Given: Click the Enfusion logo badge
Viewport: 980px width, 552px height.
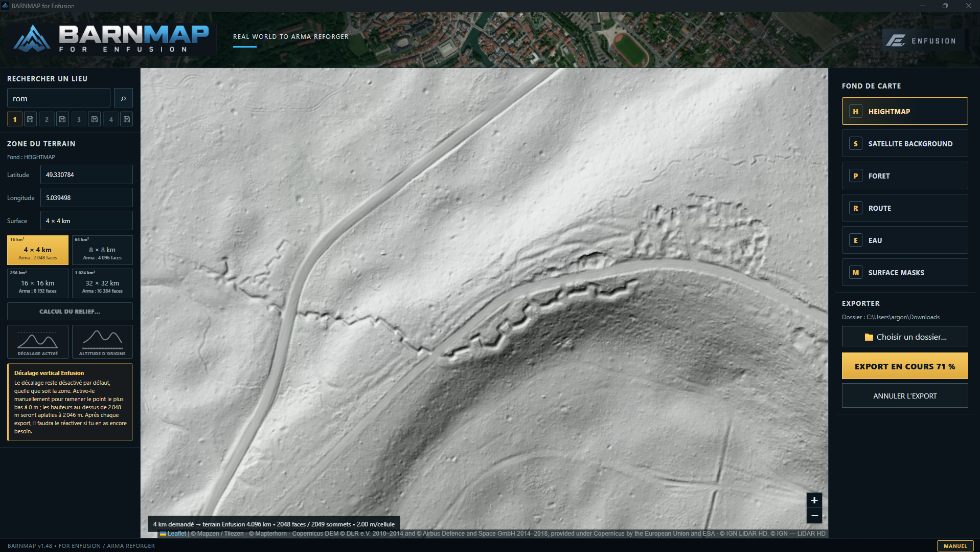Looking at the screenshot, I should (x=923, y=40).
